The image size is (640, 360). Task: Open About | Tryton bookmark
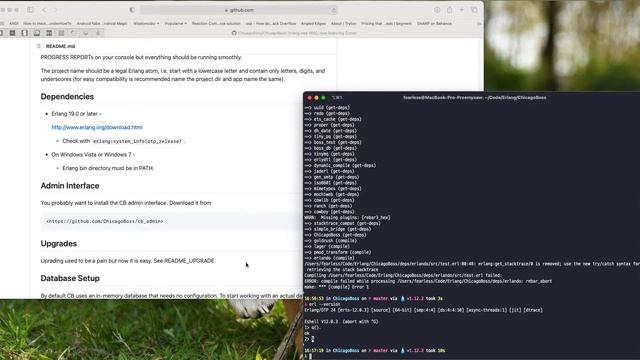coord(343,24)
